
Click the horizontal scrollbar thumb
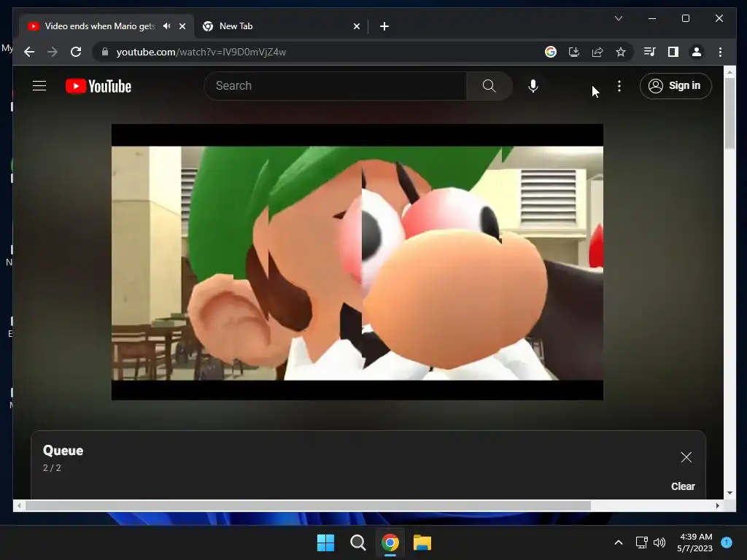(309, 506)
